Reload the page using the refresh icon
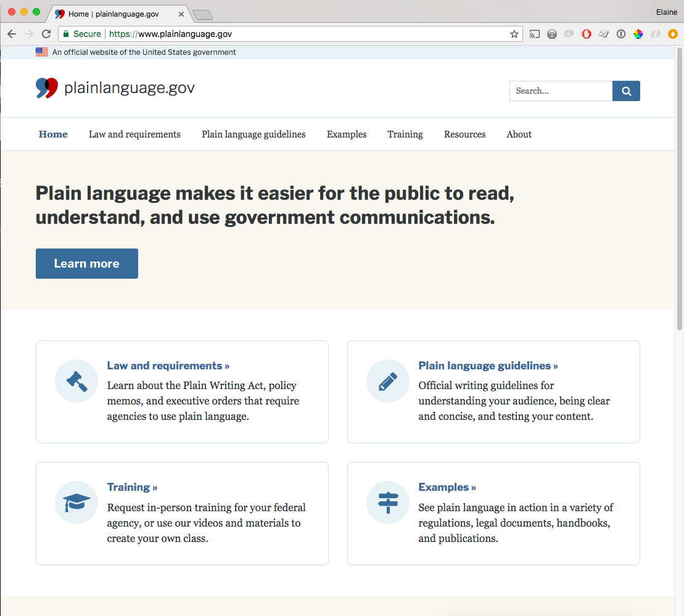The height and width of the screenshot is (616, 684). tap(46, 34)
